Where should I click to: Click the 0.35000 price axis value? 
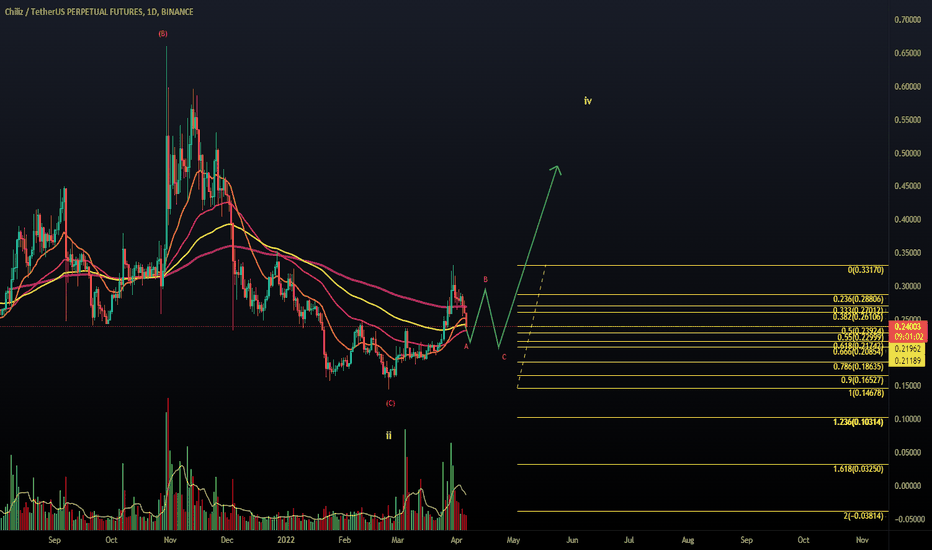[908, 252]
